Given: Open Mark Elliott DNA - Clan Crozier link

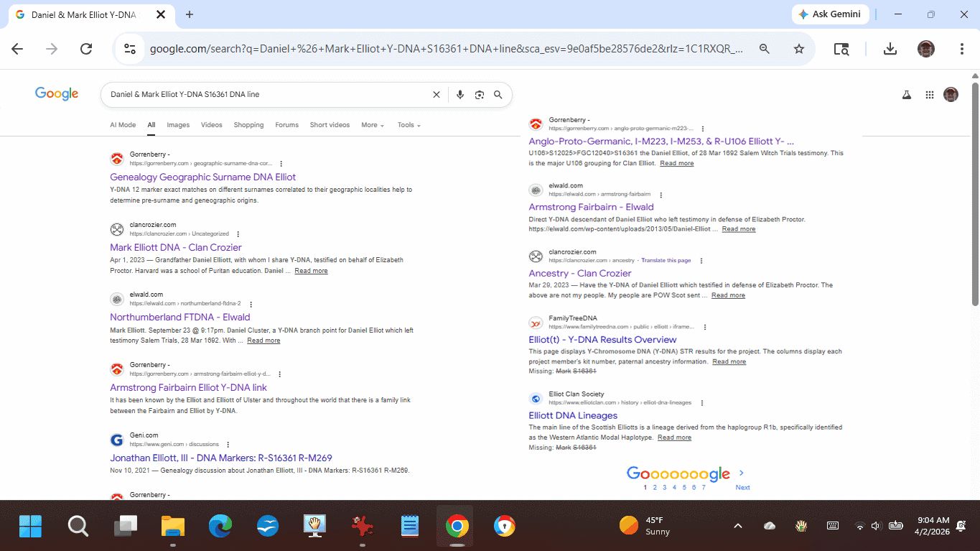Looking at the screenshot, I should (x=176, y=247).
